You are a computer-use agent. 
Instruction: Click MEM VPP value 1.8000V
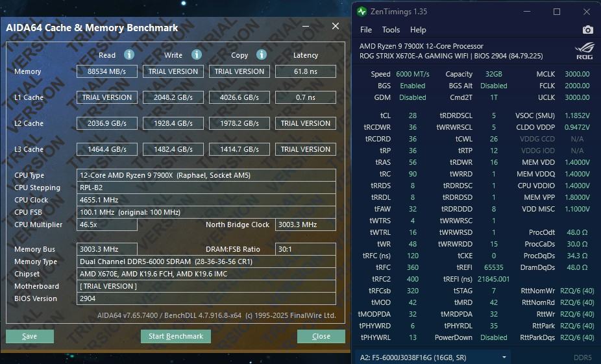tap(577, 197)
